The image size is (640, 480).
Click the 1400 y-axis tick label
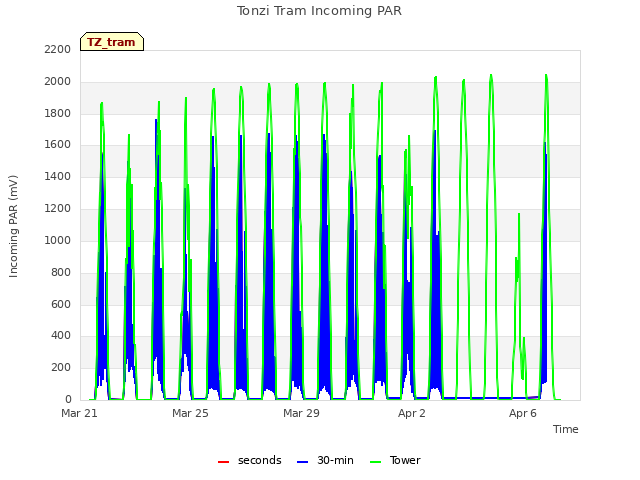(x=58, y=177)
